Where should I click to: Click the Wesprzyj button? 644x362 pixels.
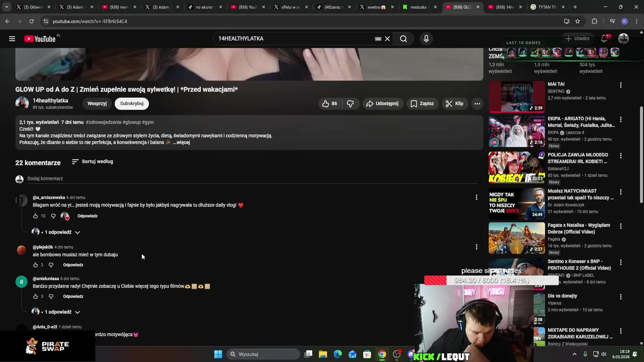pyautogui.click(x=97, y=104)
